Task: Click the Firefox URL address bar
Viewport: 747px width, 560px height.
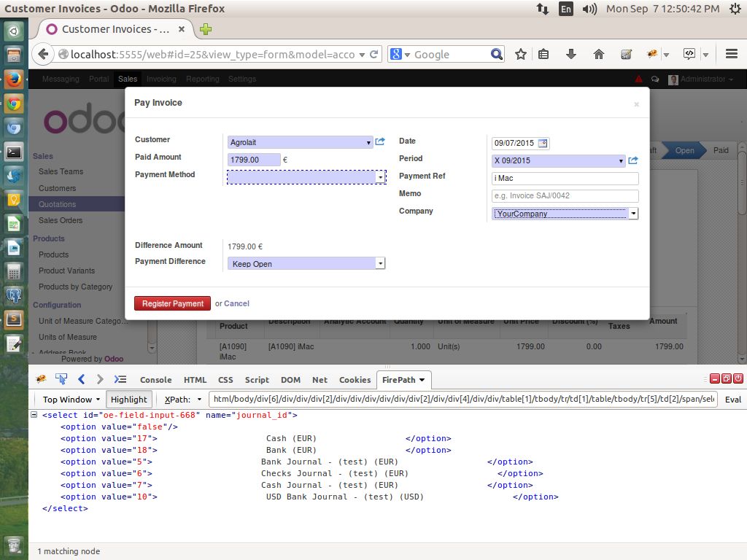Action: tap(212, 54)
